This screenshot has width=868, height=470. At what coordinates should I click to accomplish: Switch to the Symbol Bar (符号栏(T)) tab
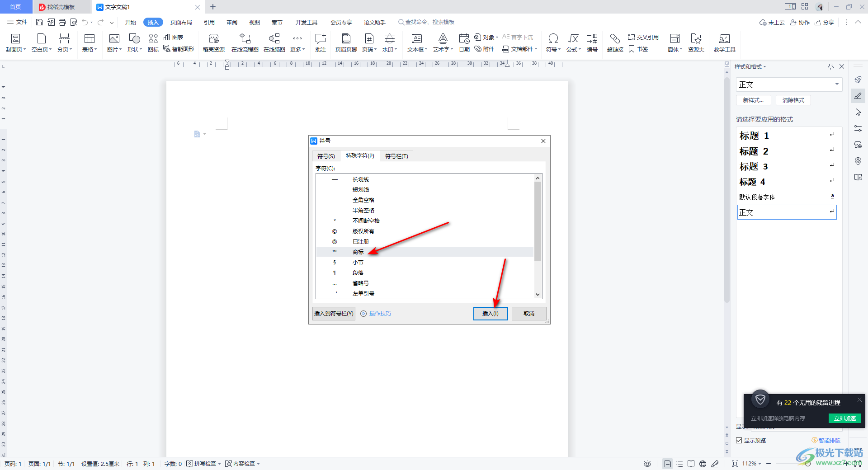pos(396,156)
